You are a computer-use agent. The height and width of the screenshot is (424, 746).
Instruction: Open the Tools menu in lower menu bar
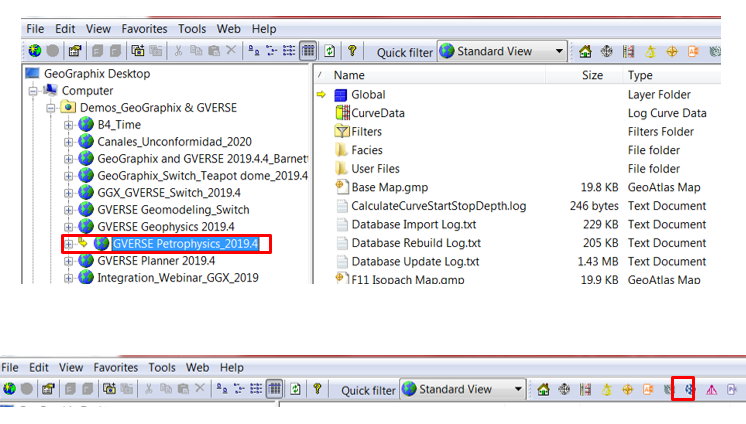[x=162, y=368]
